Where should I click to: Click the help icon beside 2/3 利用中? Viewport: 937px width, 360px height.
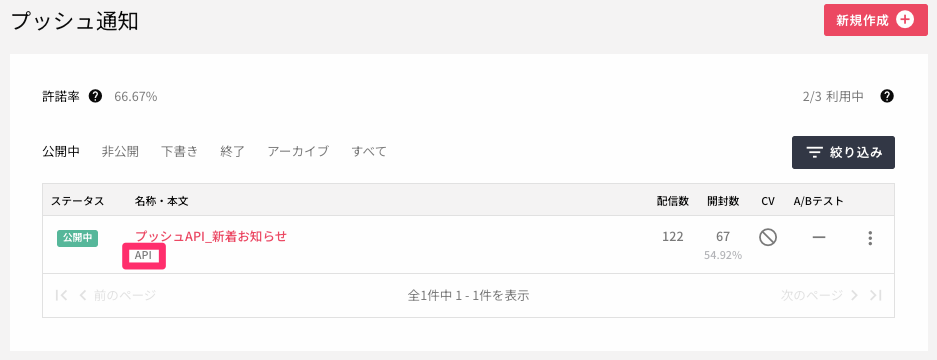pyautogui.click(x=887, y=96)
